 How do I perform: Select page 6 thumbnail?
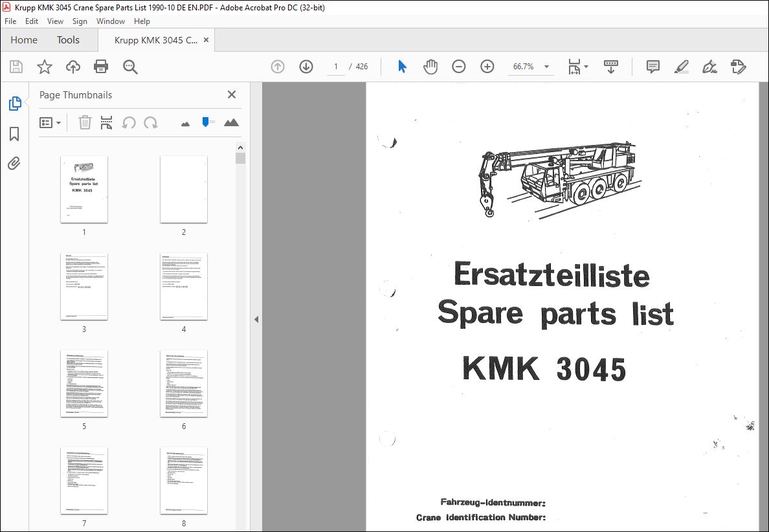(x=184, y=383)
